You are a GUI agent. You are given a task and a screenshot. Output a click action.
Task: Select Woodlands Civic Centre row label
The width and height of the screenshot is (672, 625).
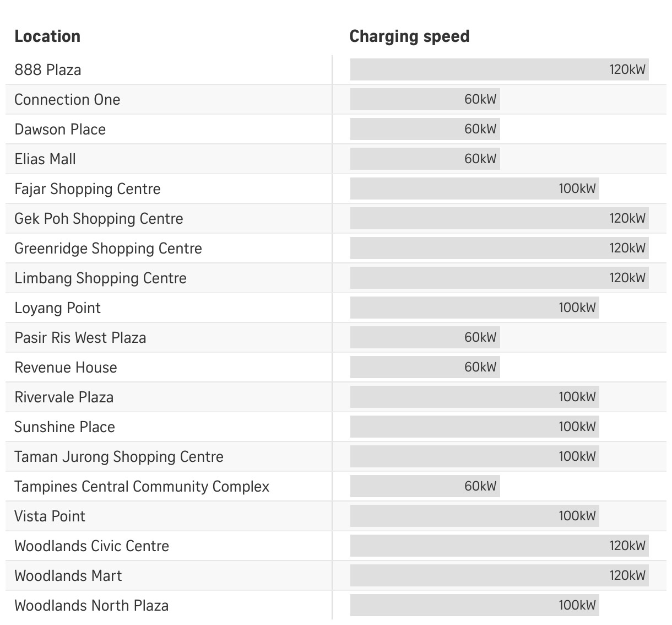[x=91, y=546]
